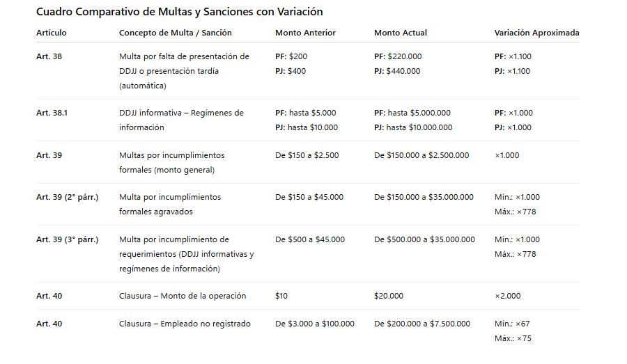This screenshot has height=364, width=627.
Task: Select the "×2.000" variation value
Action: pyautogui.click(x=507, y=296)
